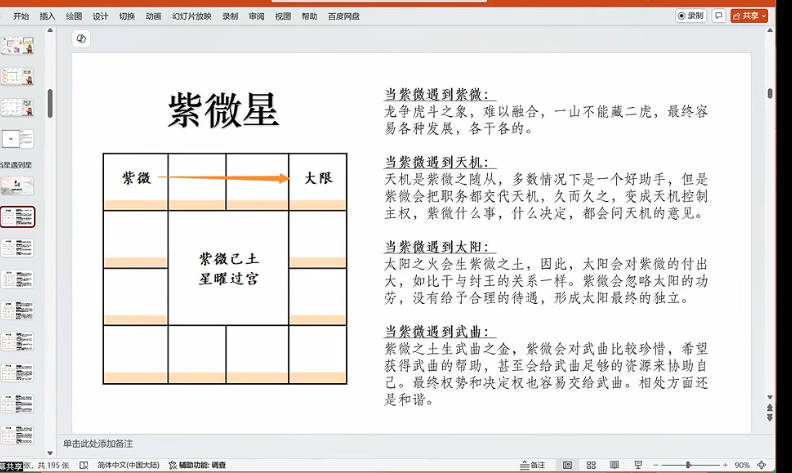Viewport: 792px width, 473px height.
Task: Click the zoom out minus icon
Action: [659, 465]
